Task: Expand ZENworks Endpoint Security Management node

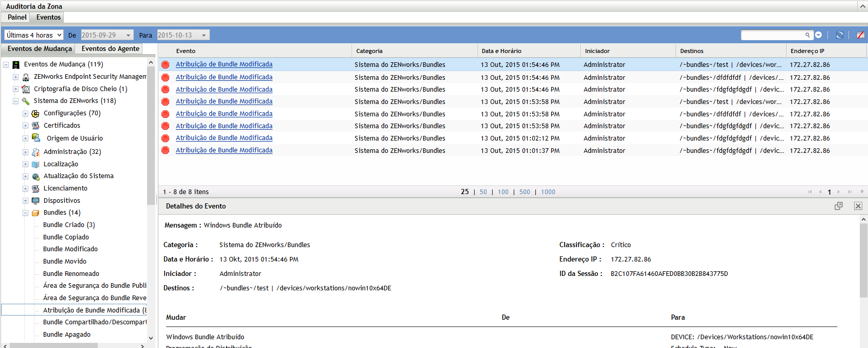Action: click(15, 77)
